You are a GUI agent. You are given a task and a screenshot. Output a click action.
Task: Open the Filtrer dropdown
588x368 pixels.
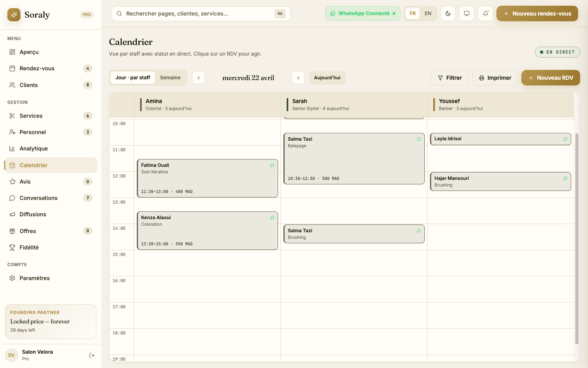click(x=450, y=78)
